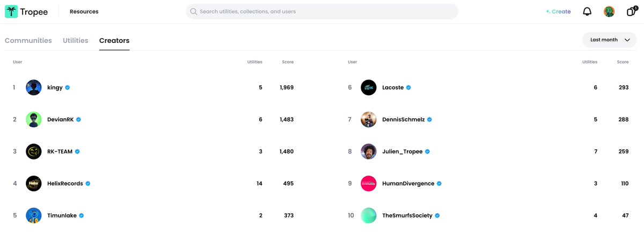Click the right Score column header

[623, 62]
